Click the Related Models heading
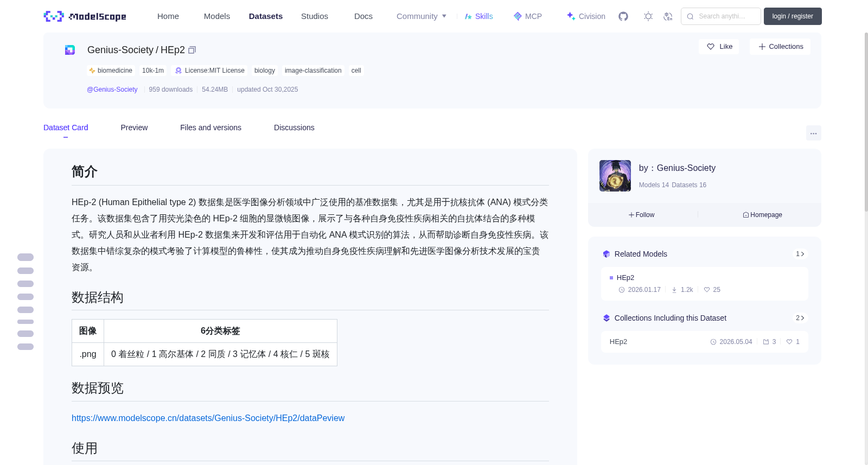Image resolution: width=868 pixels, height=465 pixels. click(x=641, y=254)
